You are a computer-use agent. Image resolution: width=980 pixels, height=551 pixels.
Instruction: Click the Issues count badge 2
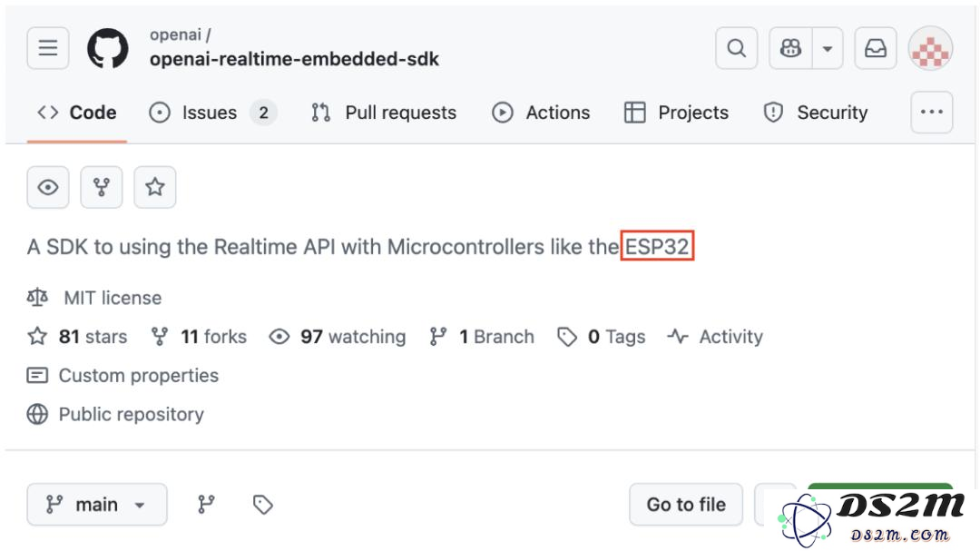[264, 113]
